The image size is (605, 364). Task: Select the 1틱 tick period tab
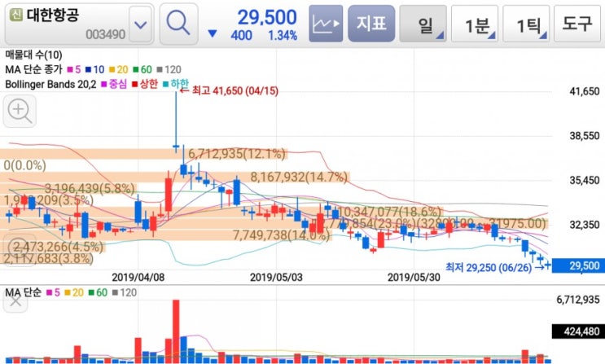(x=526, y=24)
